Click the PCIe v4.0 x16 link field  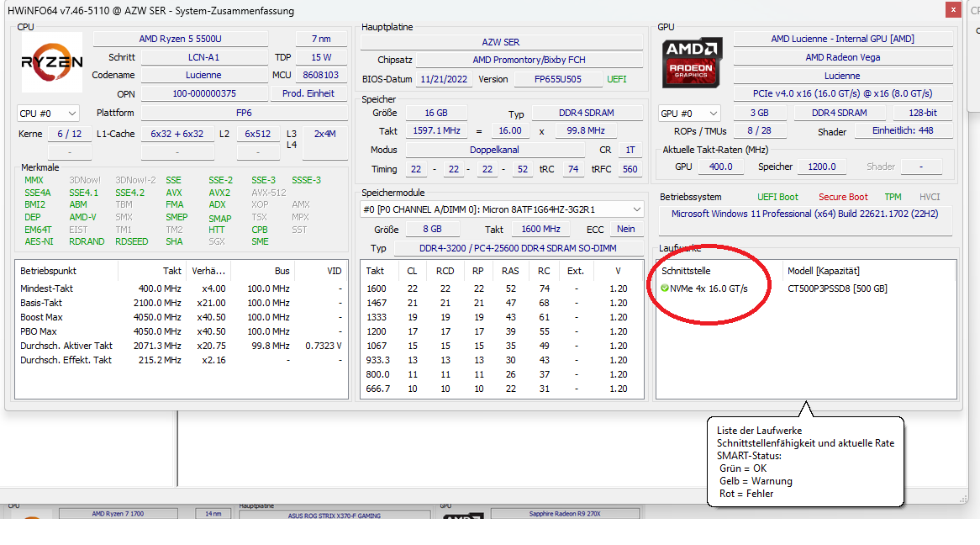[842, 93]
